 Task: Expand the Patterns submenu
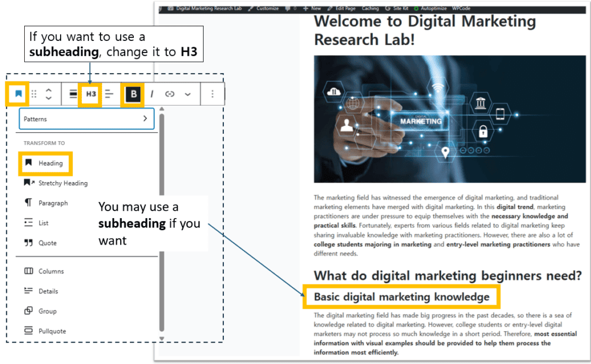pos(87,119)
